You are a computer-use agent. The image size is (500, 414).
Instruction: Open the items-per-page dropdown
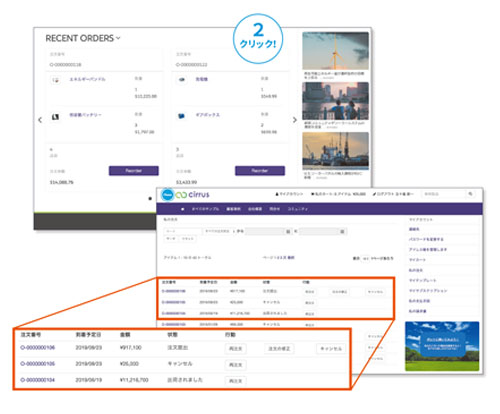click(365, 258)
